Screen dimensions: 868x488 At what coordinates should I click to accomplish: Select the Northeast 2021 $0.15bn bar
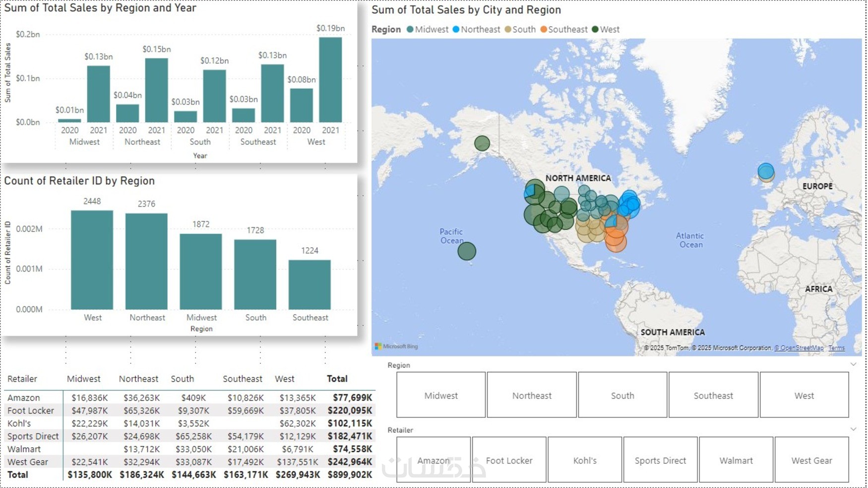[156, 90]
